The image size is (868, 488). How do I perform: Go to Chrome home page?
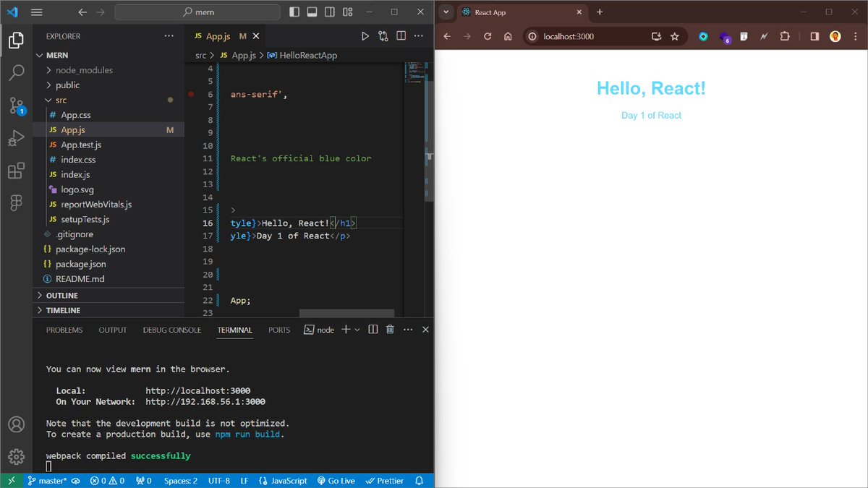[508, 36]
